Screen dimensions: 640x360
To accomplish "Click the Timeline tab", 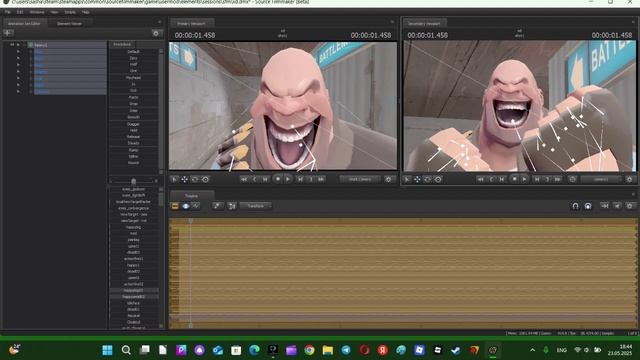I will tap(191, 196).
